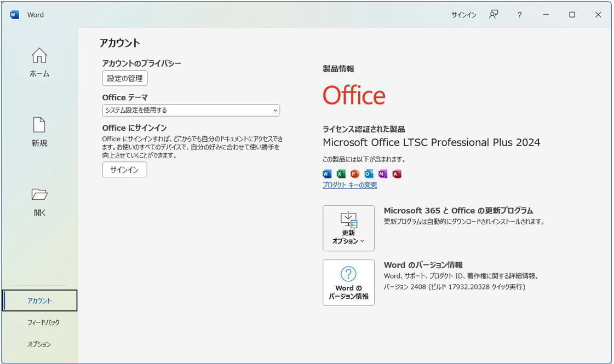Viewport: 614px width, 364px height.
Task: Click the feedback person icon in the title bar
Action: [494, 14]
